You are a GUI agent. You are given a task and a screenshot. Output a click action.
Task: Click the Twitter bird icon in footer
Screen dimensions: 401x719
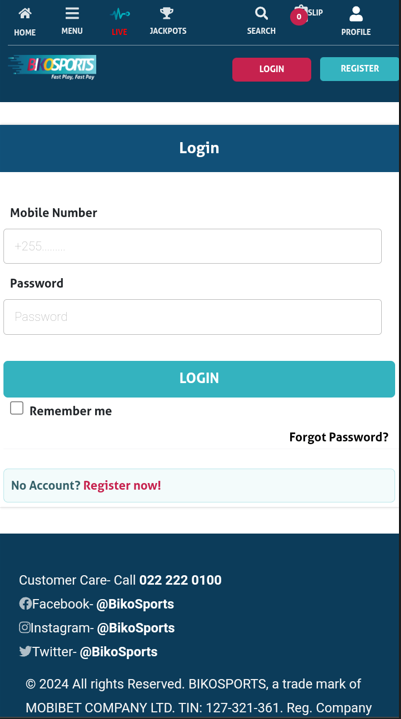pos(25,651)
